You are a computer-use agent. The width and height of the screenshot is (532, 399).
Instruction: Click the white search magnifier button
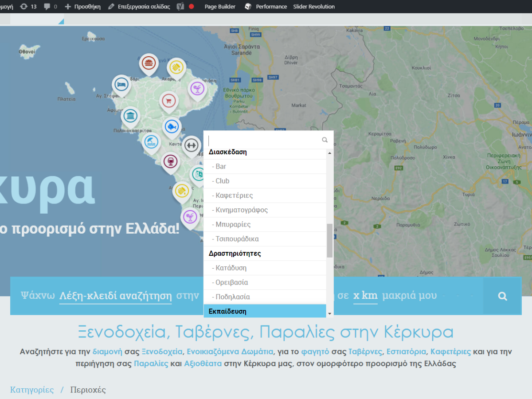click(502, 296)
